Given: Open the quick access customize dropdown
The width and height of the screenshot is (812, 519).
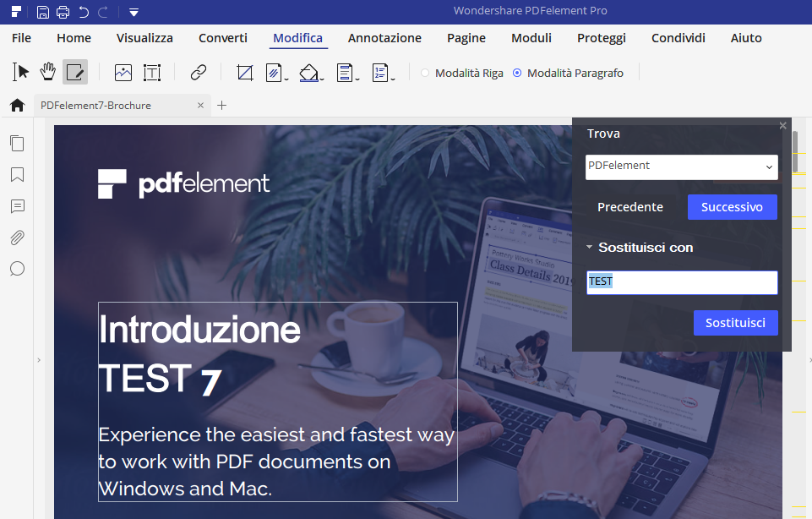Looking at the screenshot, I should [x=134, y=13].
